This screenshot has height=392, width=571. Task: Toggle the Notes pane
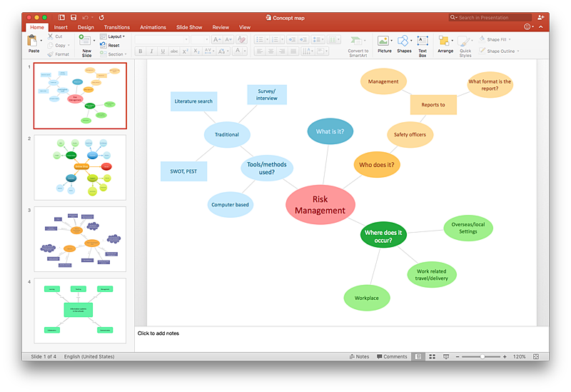coord(359,357)
